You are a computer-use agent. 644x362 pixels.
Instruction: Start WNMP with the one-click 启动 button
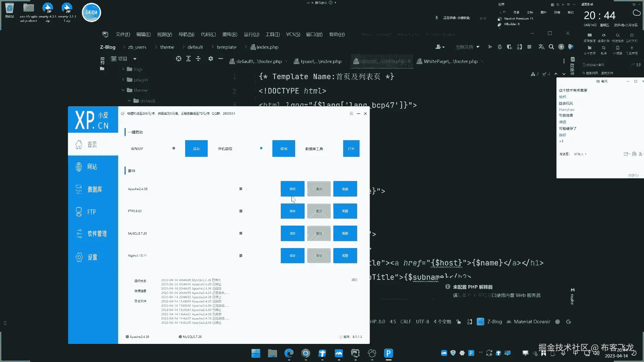click(x=196, y=148)
